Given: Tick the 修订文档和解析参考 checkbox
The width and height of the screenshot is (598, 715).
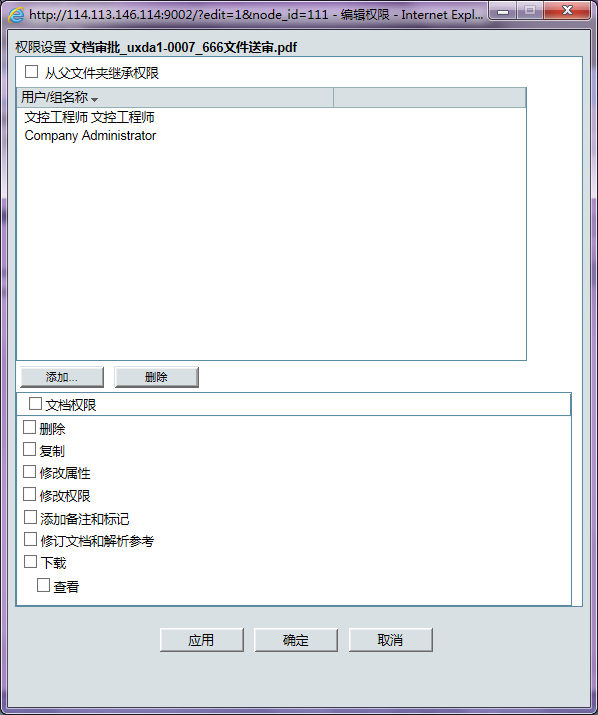Looking at the screenshot, I should [30, 539].
